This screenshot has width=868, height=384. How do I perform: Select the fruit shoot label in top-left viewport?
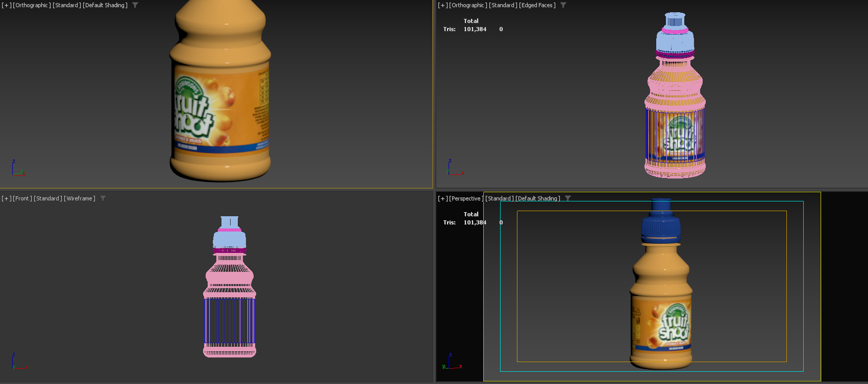tap(220, 110)
